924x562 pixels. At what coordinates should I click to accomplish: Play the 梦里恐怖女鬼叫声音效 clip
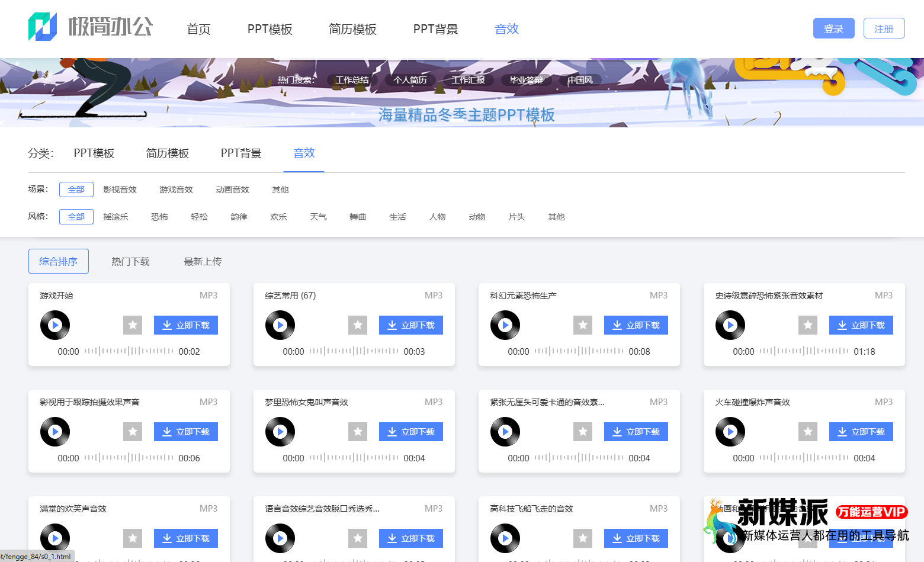pos(280,432)
